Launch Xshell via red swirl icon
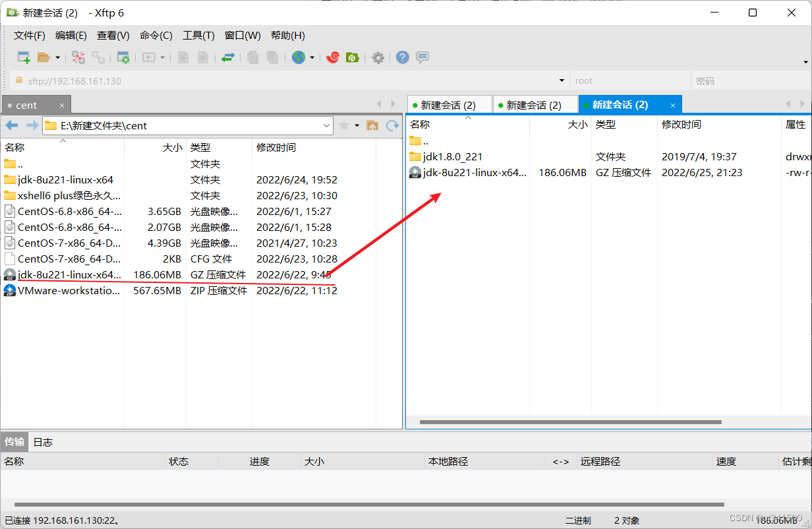 (333, 57)
